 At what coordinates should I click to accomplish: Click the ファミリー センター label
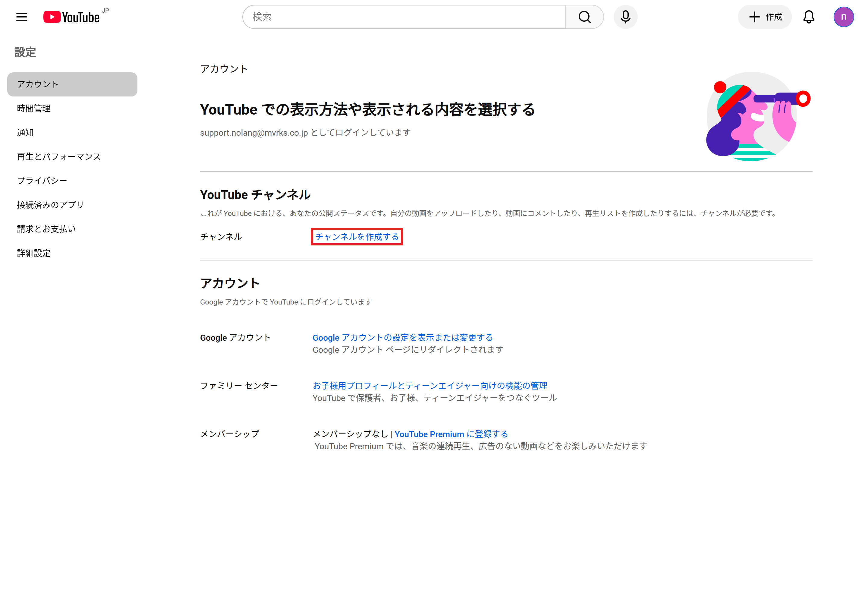(x=239, y=386)
